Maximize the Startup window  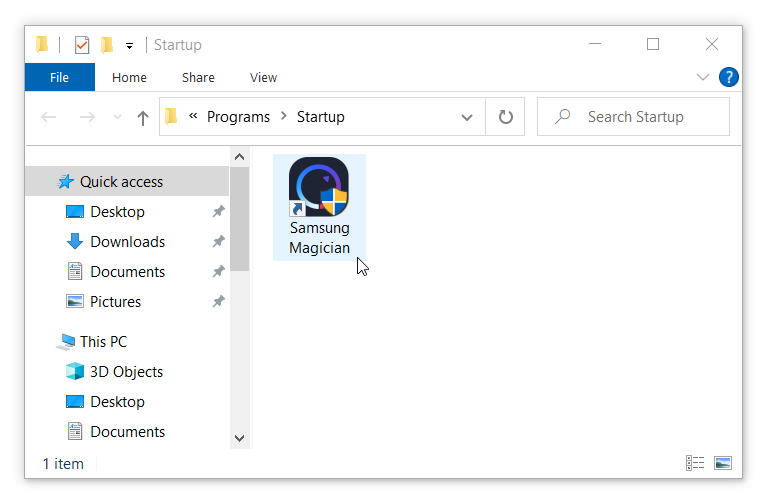pos(653,44)
